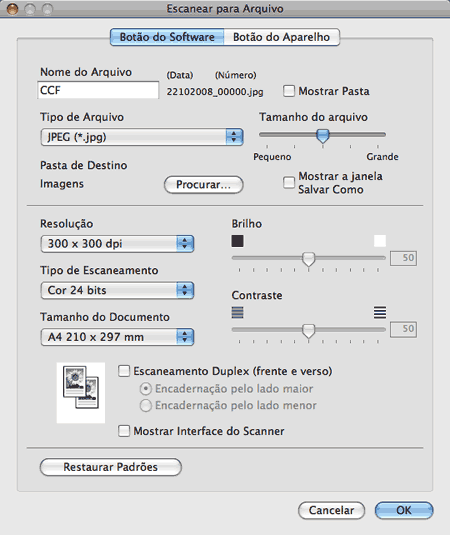Screen dimensions: 450x535
Task: Click the Nome do Arquivo text field
Action: click(98, 90)
